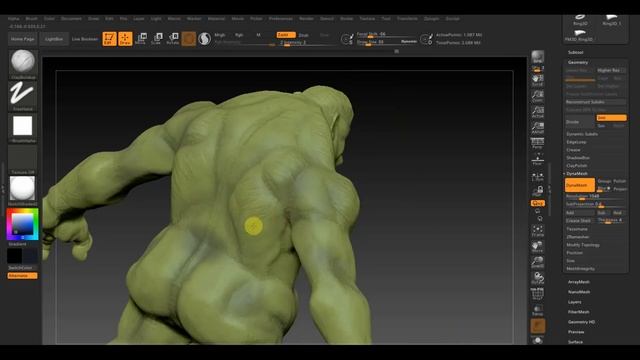Click the sculptris pro swirl icon
640x360 pixels.
(x=204, y=39)
